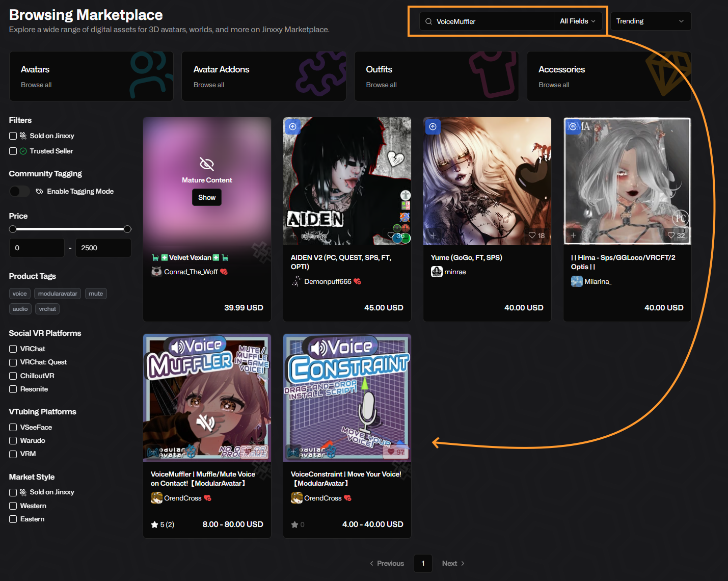Like Hima with the heart icon showing 32

click(x=671, y=235)
